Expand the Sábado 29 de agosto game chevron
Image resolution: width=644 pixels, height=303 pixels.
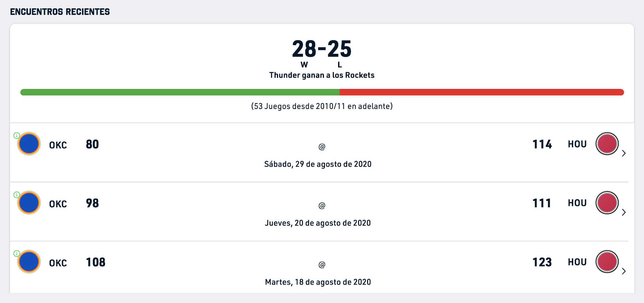click(x=624, y=153)
